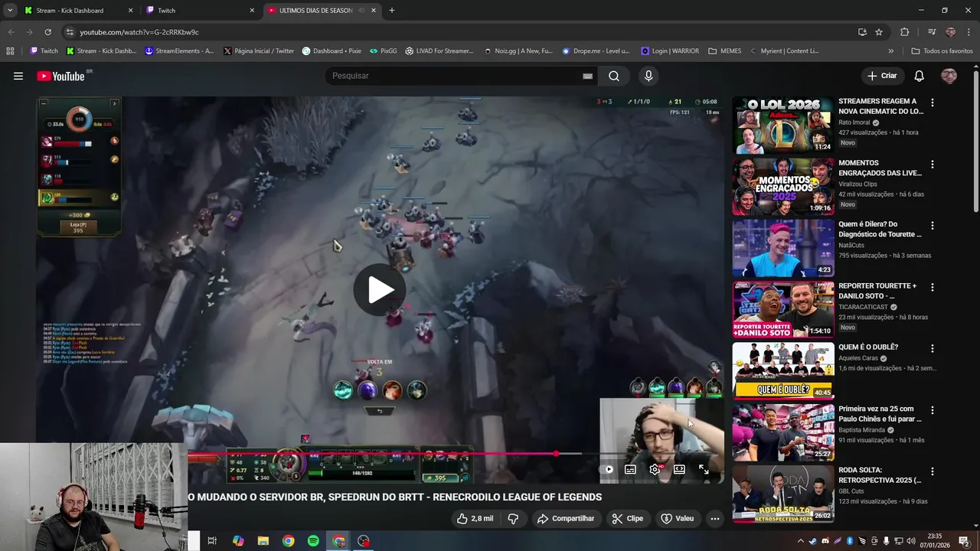Open the player settings gear

[x=655, y=469]
